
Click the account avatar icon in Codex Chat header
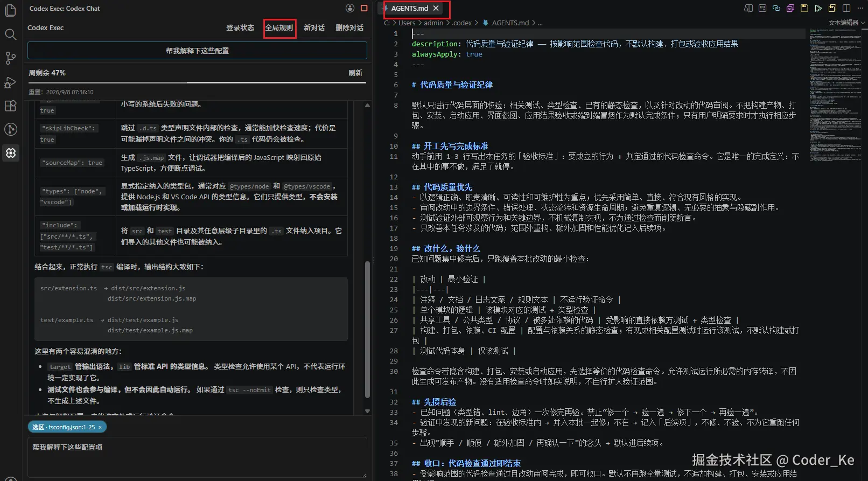coord(350,8)
